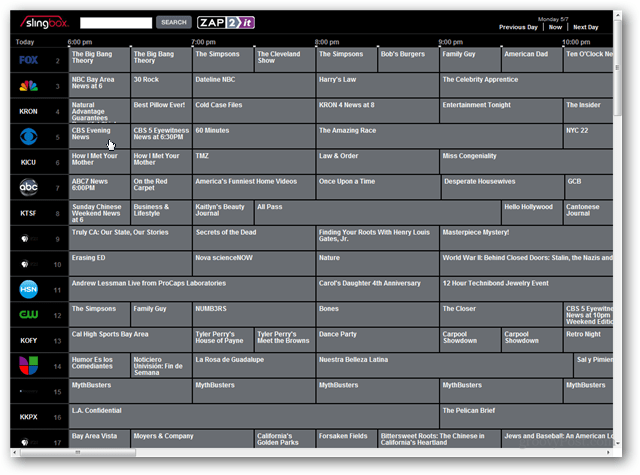Click the Slingbox logo
Viewport: 640px width, 475px height.
(x=44, y=22)
